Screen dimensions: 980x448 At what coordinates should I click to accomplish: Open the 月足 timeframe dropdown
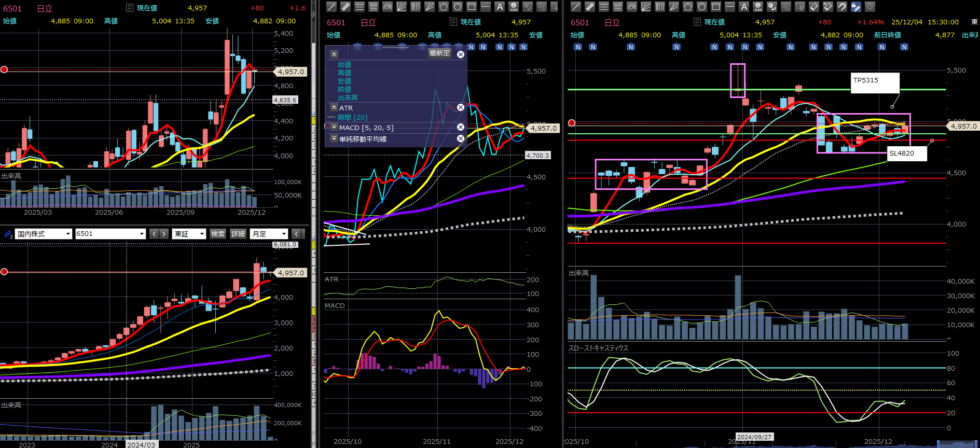[x=269, y=234]
